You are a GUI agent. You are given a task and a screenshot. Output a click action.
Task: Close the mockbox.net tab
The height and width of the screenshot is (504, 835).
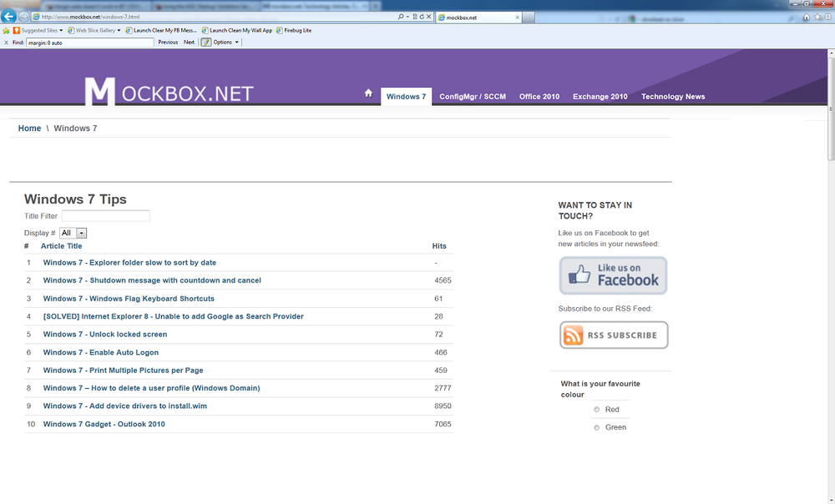point(517,18)
